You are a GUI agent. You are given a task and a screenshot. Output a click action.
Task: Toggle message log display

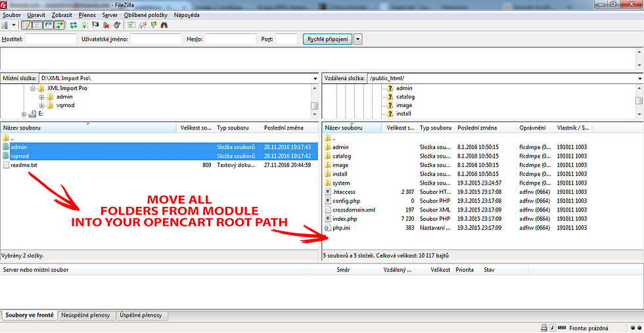pyautogui.click(x=26, y=25)
